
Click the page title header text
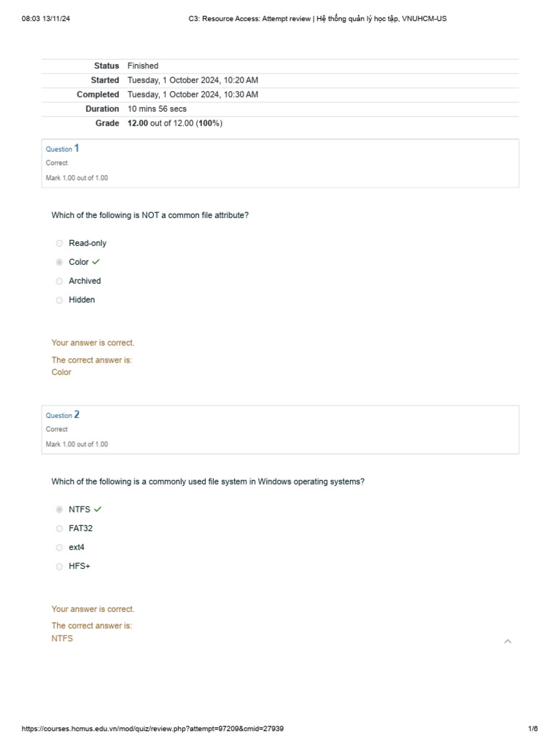(317, 19)
